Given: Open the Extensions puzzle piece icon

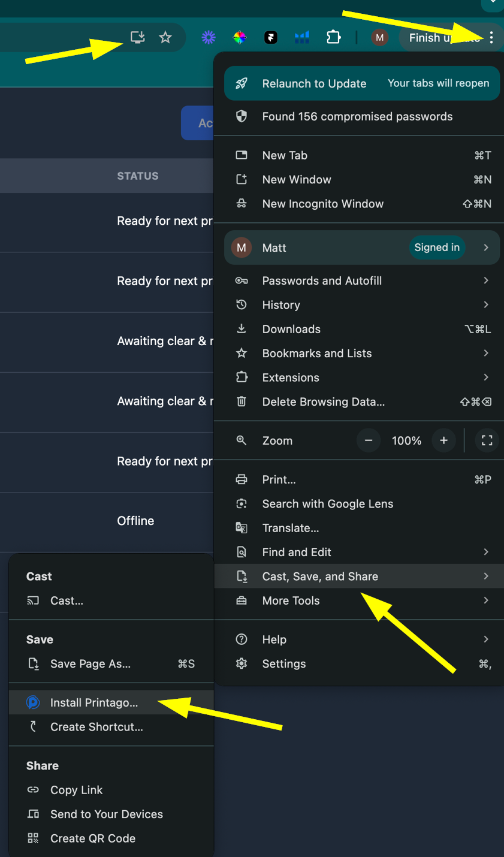Looking at the screenshot, I should click(x=333, y=38).
